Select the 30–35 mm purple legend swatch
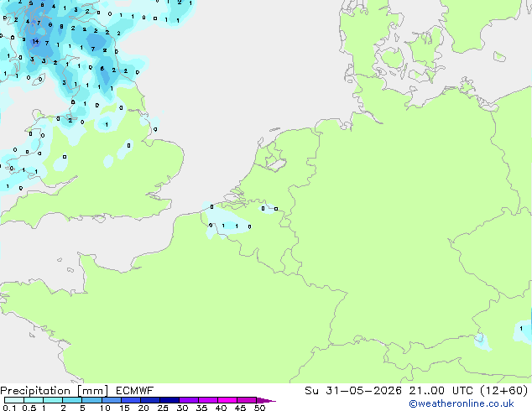The height and width of the screenshot is (411, 532). coord(188,400)
